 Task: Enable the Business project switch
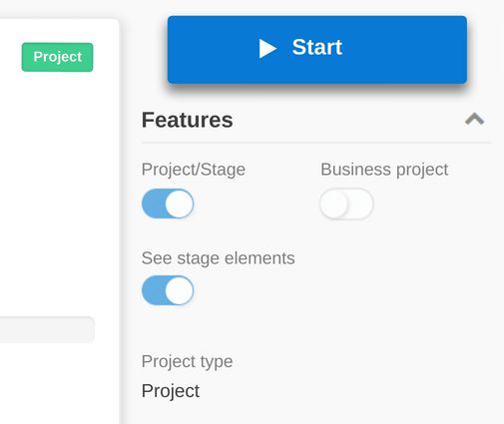(x=346, y=204)
